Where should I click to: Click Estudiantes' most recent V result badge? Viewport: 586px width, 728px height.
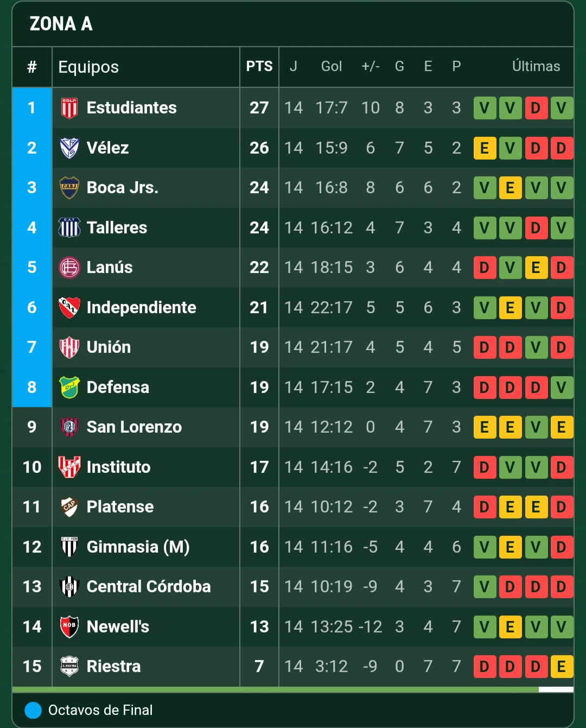click(x=562, y=107)
